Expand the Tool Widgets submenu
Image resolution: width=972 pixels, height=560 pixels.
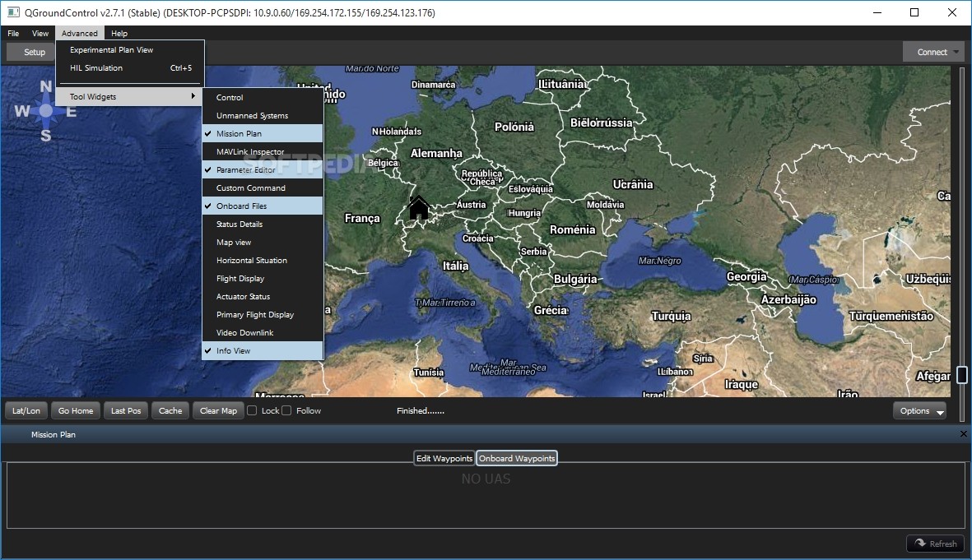129,97
